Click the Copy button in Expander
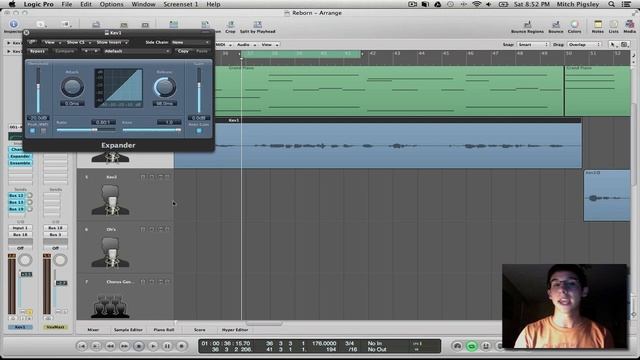 183,51
